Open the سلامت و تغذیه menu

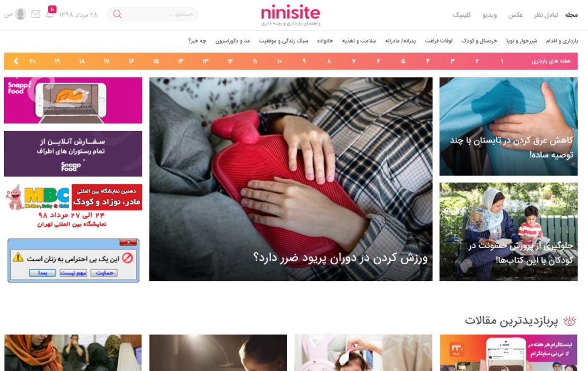click(x=359, y=41)
